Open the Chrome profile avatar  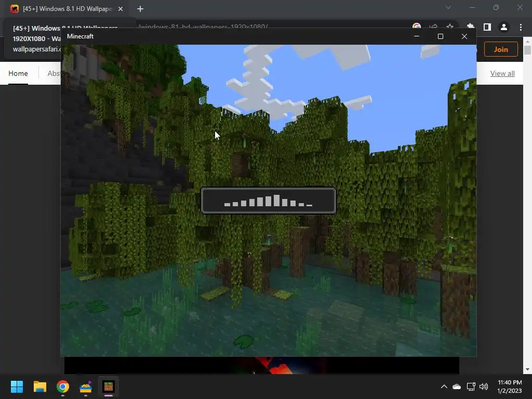pos(504,27)
